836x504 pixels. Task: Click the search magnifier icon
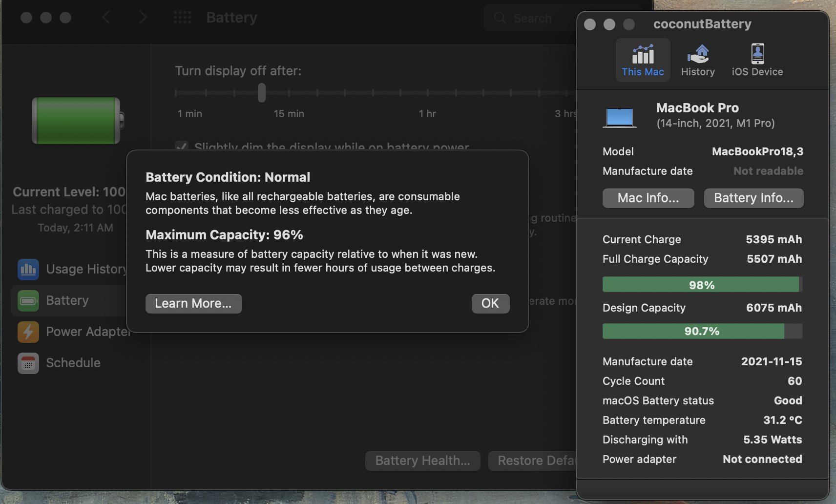(500, 18)
